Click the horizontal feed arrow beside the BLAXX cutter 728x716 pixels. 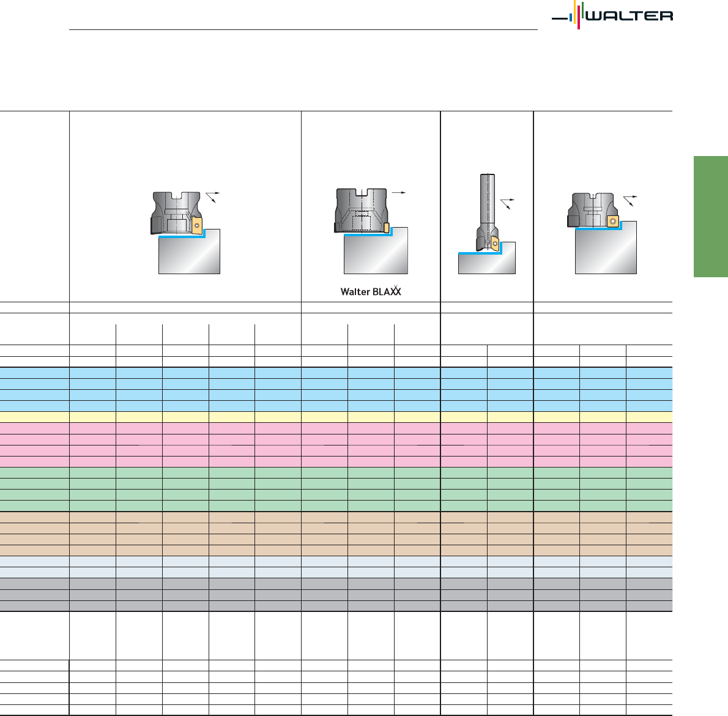pos(399,192)
